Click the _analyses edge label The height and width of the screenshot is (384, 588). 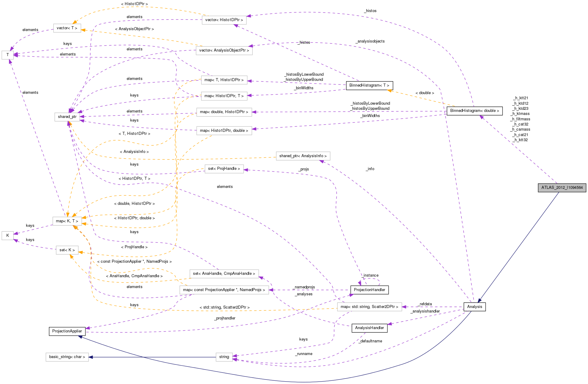tap(304, 294)
